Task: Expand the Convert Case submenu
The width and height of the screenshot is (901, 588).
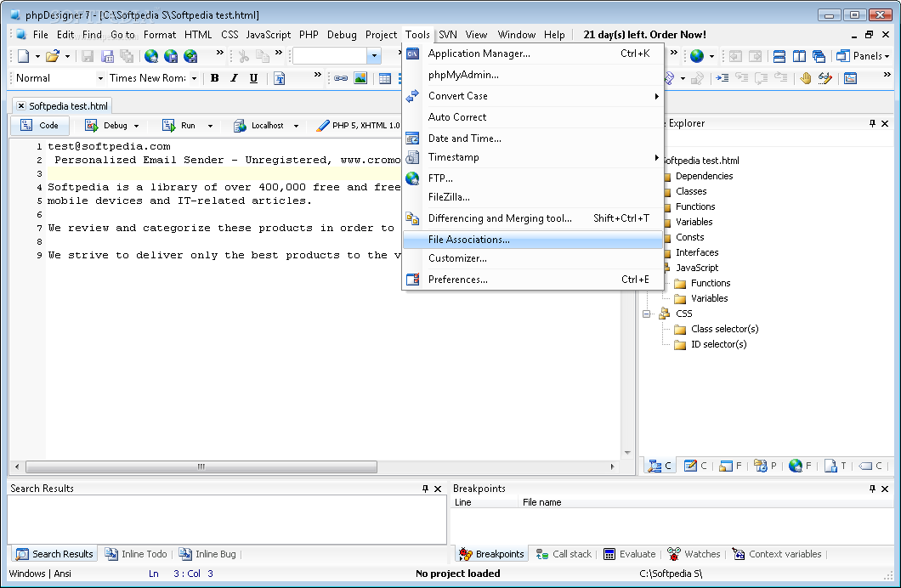Action: (657, 96)
